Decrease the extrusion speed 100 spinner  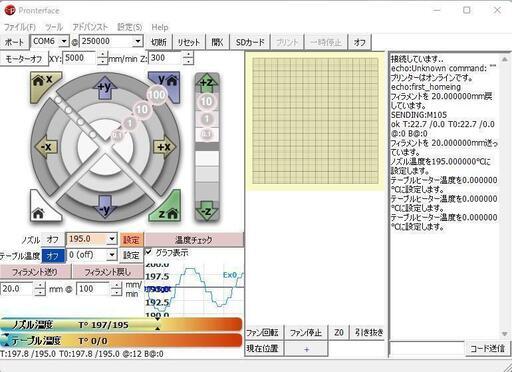116,292
